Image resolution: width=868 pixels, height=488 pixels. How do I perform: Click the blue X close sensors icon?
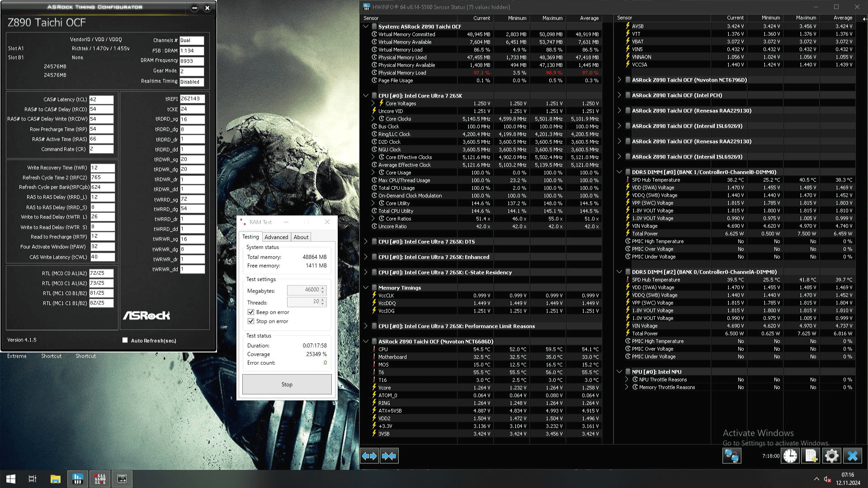click(853, 456)
